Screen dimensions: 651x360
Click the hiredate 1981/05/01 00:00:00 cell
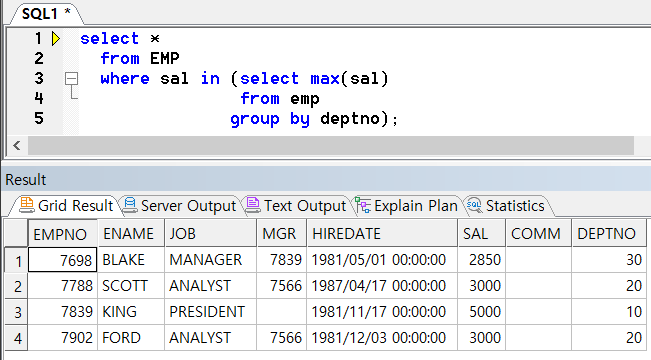coord(382,260)
